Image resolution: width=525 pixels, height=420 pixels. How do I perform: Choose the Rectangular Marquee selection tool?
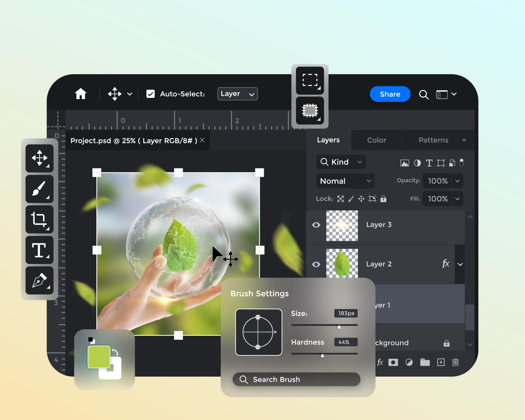click(x=310, y=80)
